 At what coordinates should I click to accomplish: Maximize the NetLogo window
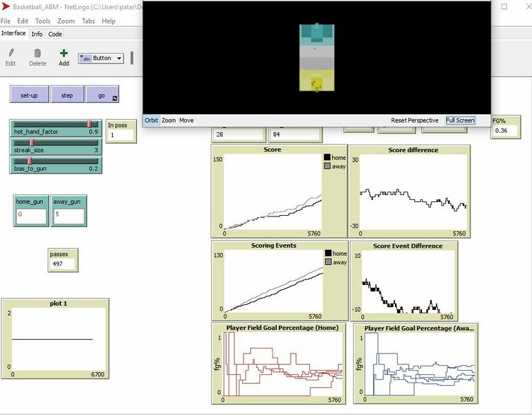coord(504,7)
